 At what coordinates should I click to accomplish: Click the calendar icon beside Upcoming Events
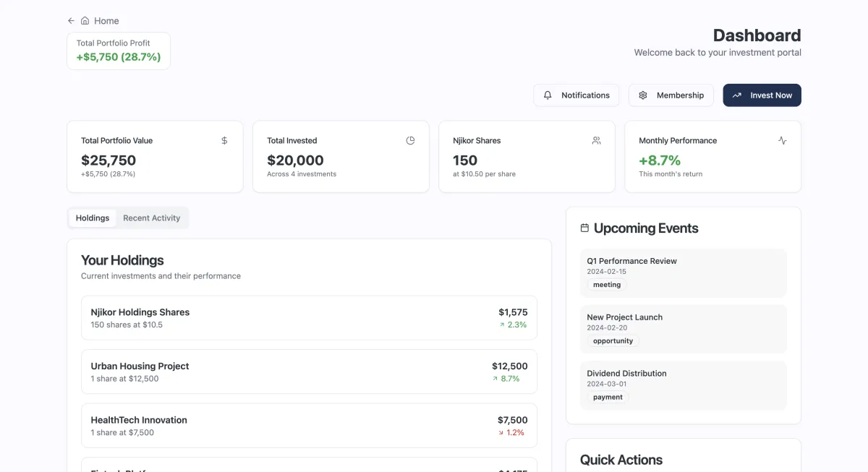584,228
